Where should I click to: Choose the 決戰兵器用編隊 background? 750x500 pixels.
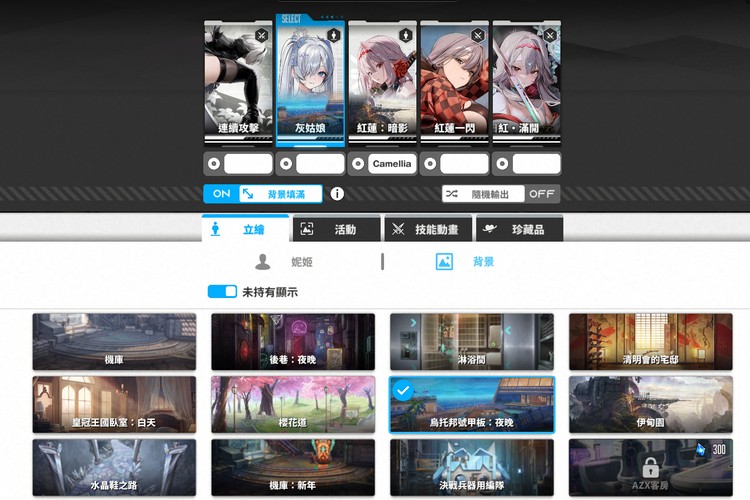(x=472, y=467)
